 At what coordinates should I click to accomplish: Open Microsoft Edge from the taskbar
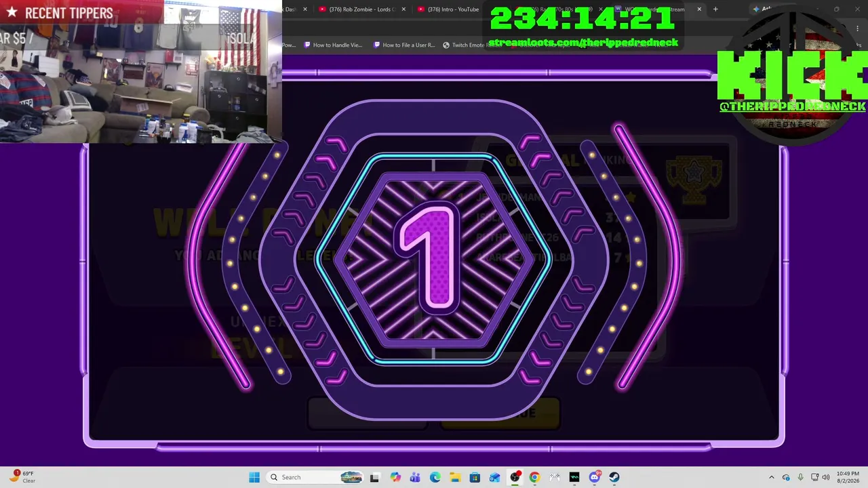tap(435, 477)
